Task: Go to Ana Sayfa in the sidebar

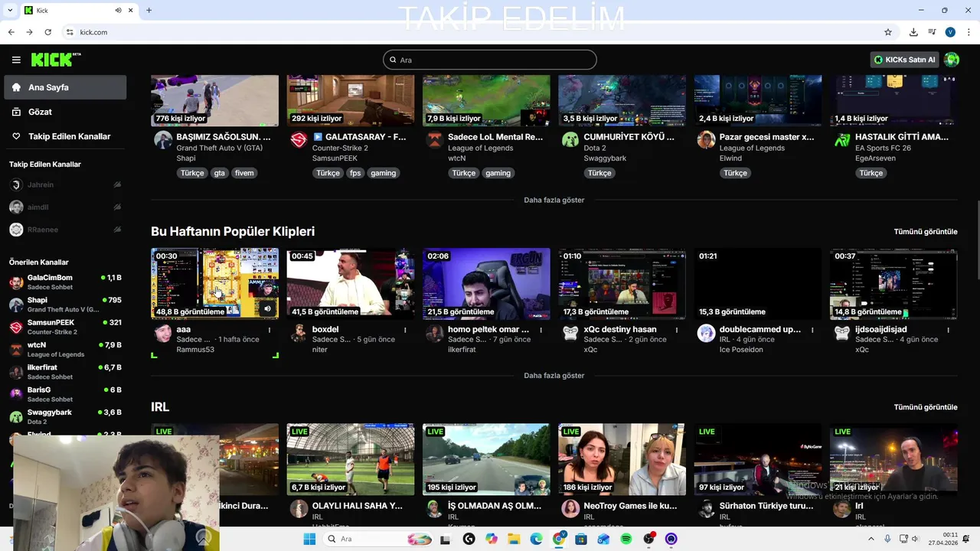Action: (x=65, y=87)
